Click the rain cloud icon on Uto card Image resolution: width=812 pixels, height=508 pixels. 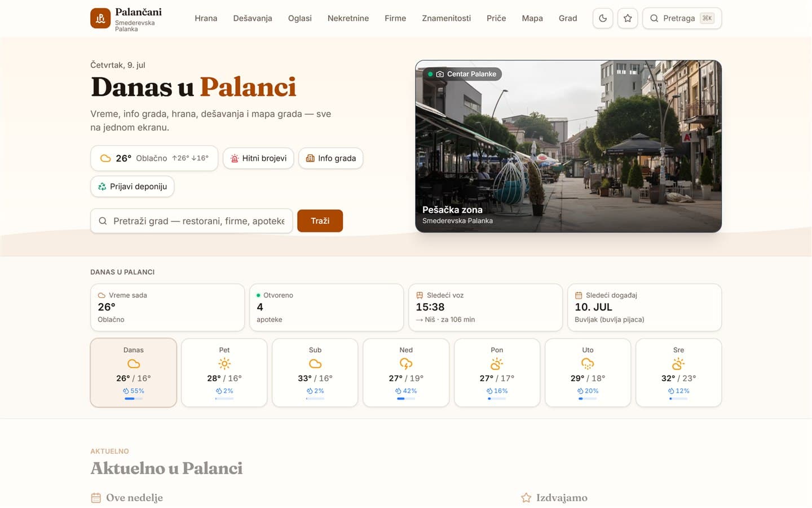click(588, 364)
